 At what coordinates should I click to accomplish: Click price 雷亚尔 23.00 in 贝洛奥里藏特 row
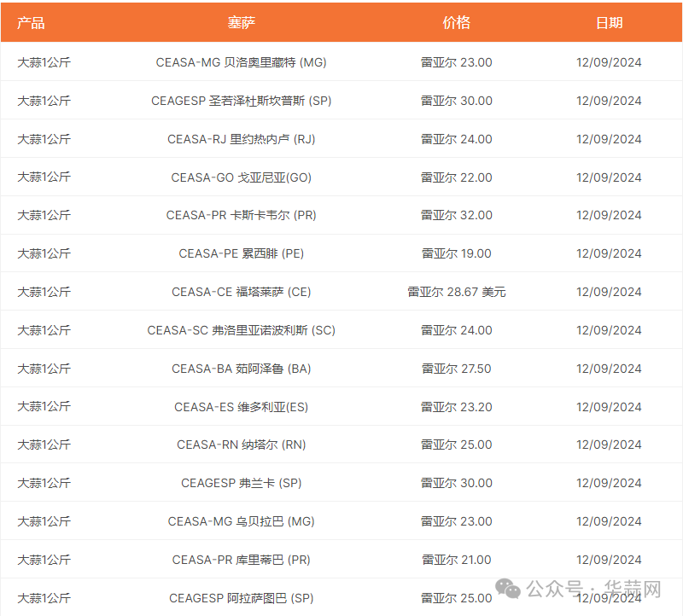click(457, 62)
